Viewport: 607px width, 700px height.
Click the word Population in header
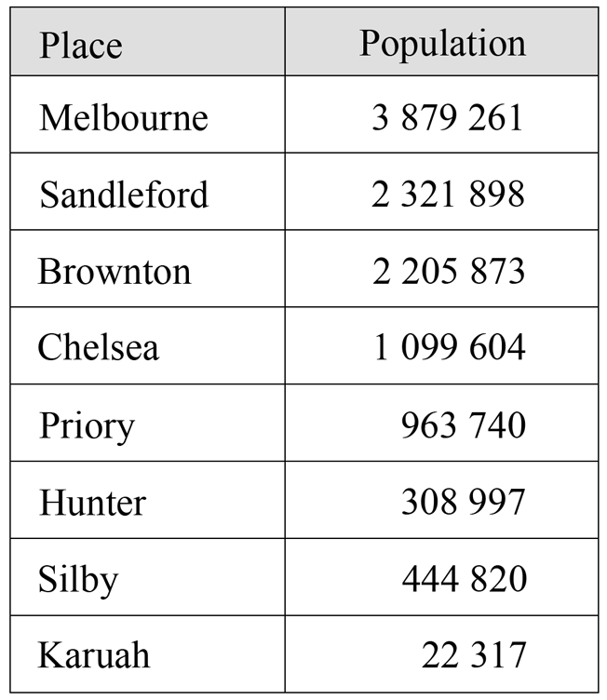442,44
